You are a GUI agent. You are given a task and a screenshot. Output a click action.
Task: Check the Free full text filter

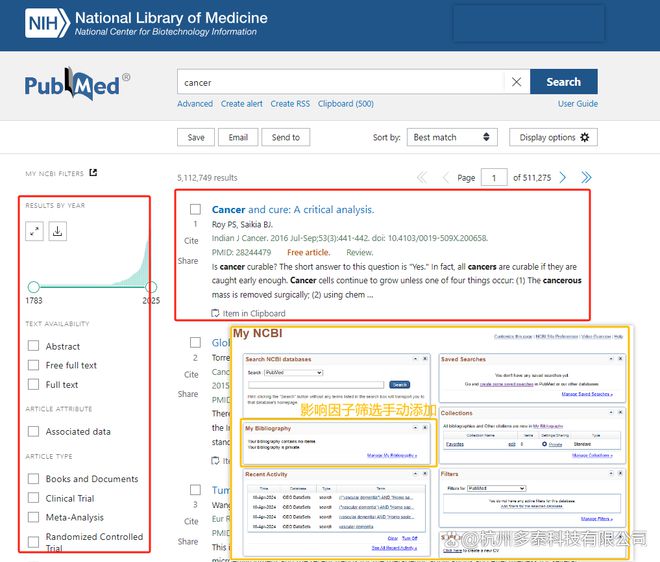click(33, 365)
